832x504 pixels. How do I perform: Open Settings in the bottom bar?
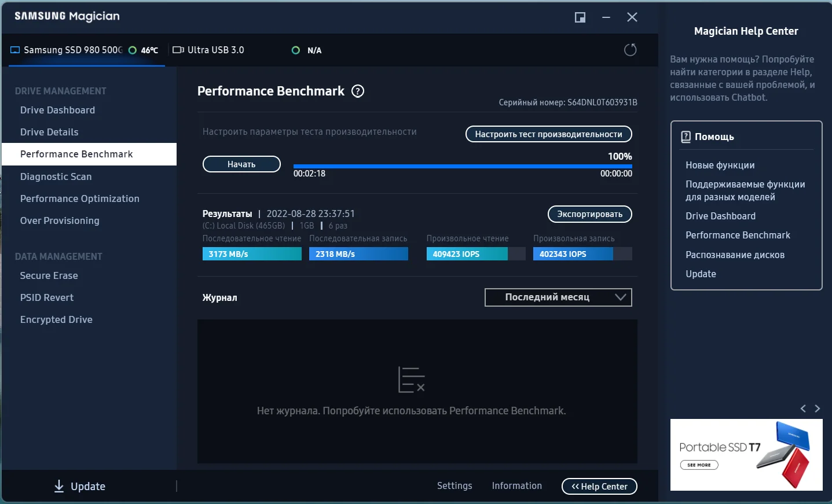[x=455, y=486]
